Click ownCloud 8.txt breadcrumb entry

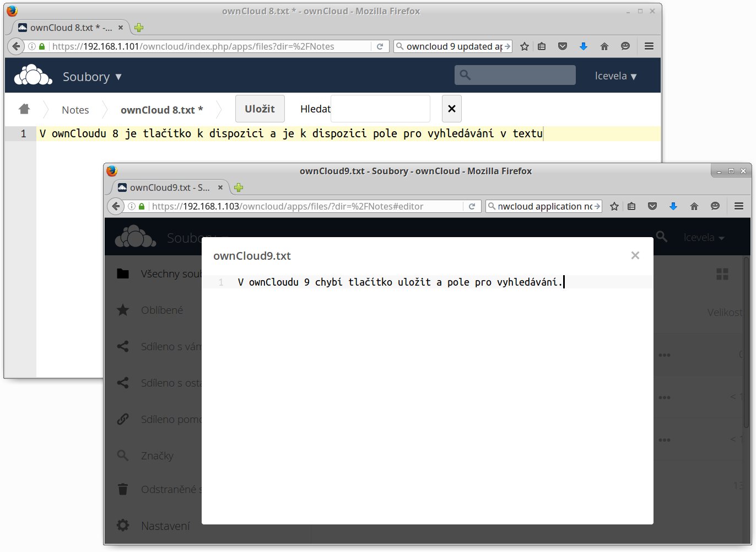coord(162,110)
